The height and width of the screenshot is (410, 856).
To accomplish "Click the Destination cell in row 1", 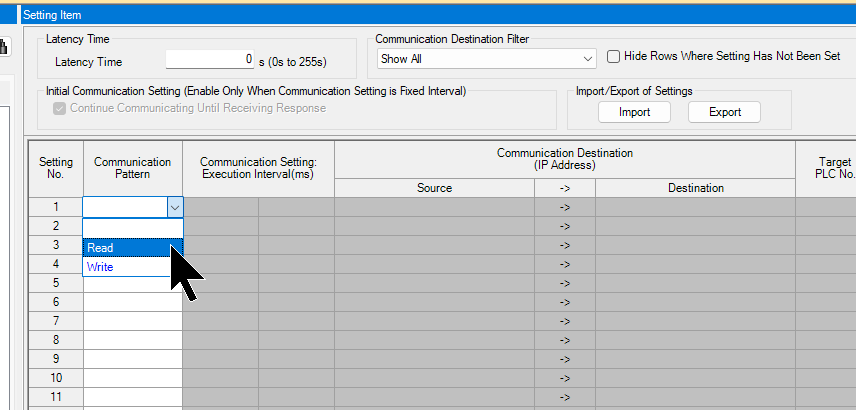I will [x=696, y=207].
